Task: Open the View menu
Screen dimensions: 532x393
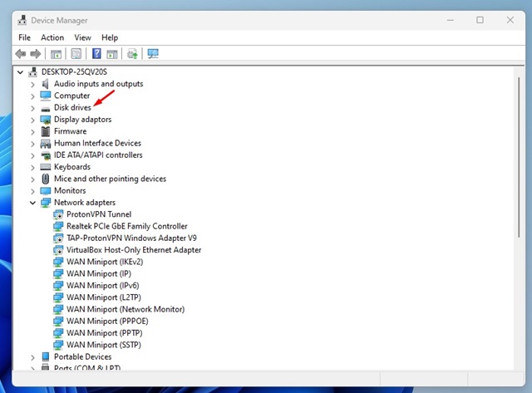Action: [x=83, y=37]
